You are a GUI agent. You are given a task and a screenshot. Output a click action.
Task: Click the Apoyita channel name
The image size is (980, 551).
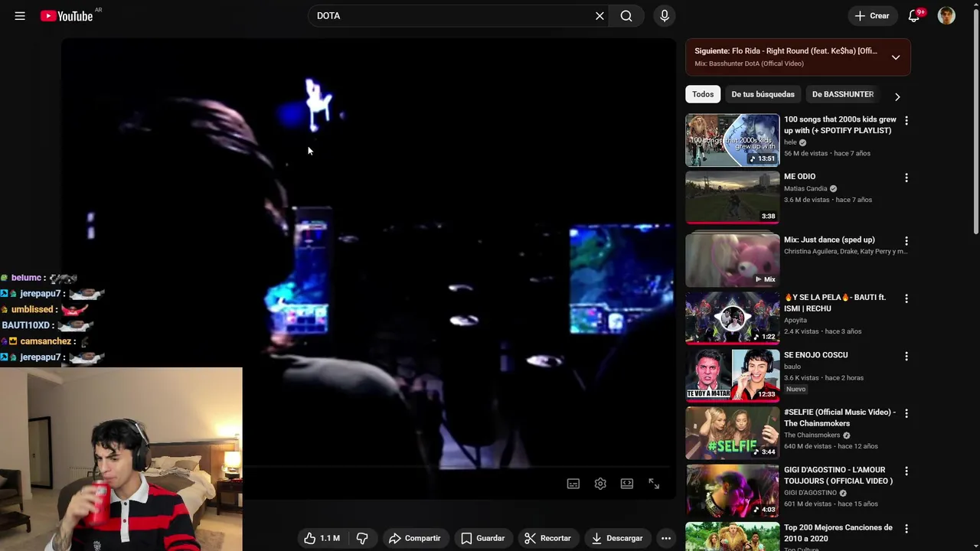pos(795,321)
